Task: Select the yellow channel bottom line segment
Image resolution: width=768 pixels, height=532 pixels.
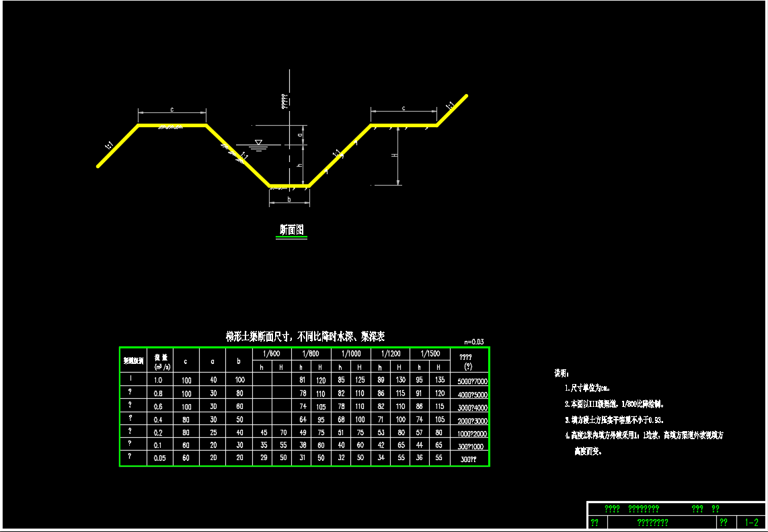Action: [288, 186]
